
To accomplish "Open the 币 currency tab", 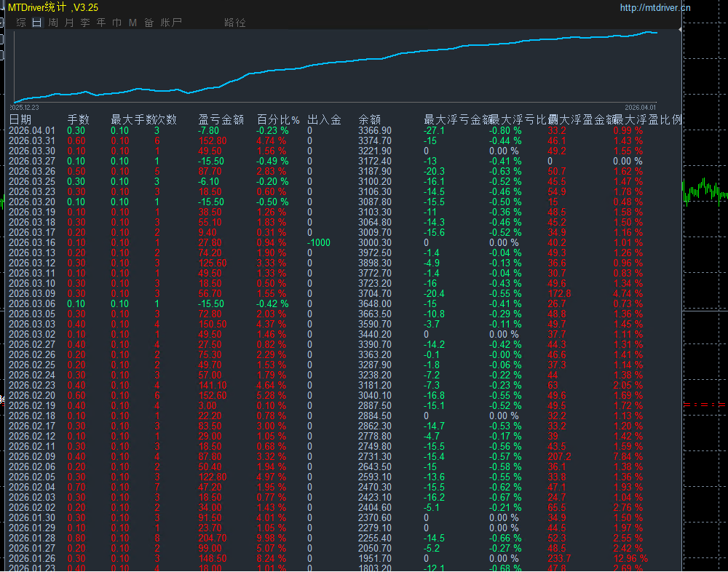I will [x=117, y=23].
